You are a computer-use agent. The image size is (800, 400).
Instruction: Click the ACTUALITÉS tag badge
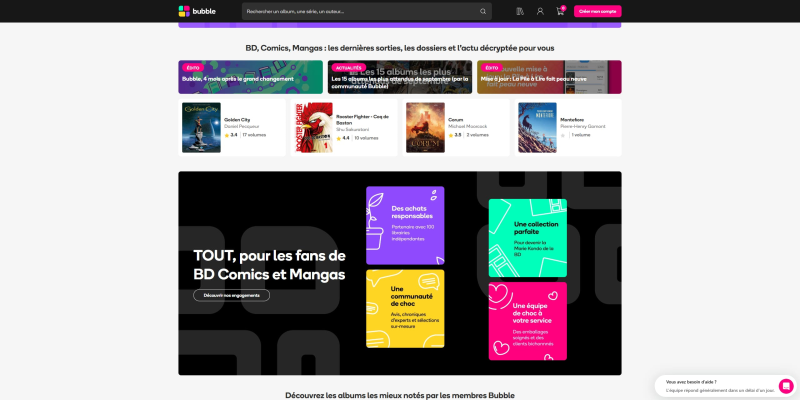coord(349,68)
